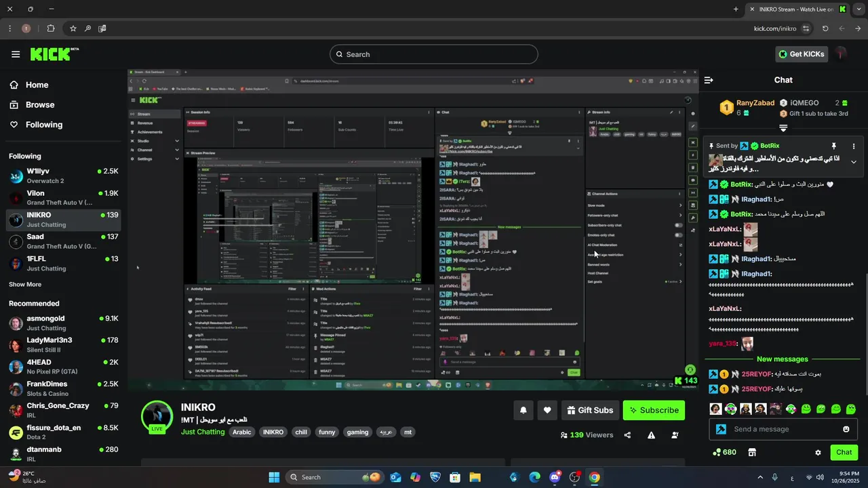Expand Show More under Following
The height and width of the screenshot is (488, 868).
pyautogui.click(x=25, y=285)
